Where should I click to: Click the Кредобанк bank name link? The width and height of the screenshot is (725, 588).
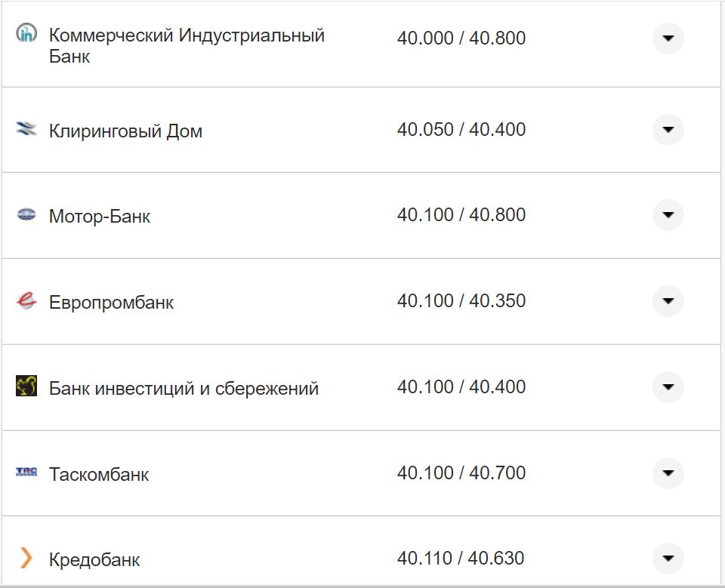coord(94,559)
